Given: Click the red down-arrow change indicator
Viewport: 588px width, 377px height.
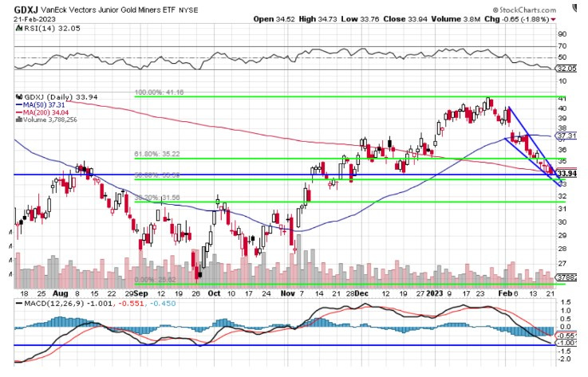Looking at the screenshot, I should [x=576, y=17].
